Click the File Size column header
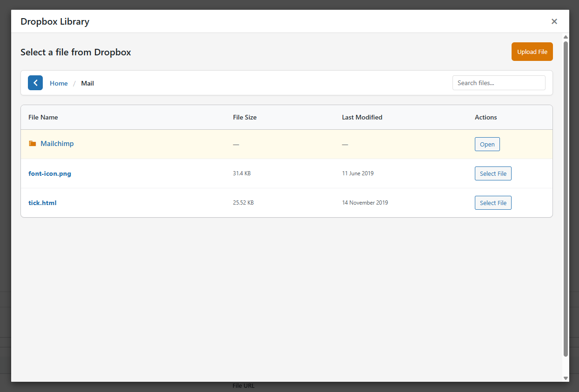This screenshot has width=579, height=392. point(245,117)
